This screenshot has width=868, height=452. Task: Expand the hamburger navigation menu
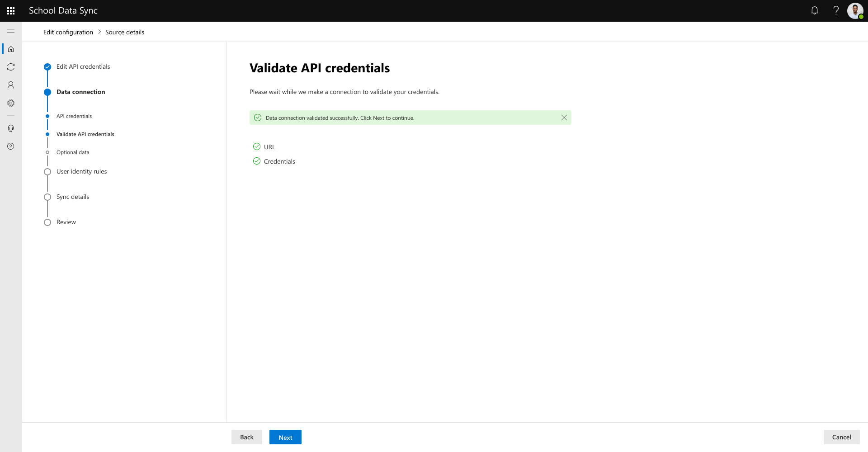point(11,31)
